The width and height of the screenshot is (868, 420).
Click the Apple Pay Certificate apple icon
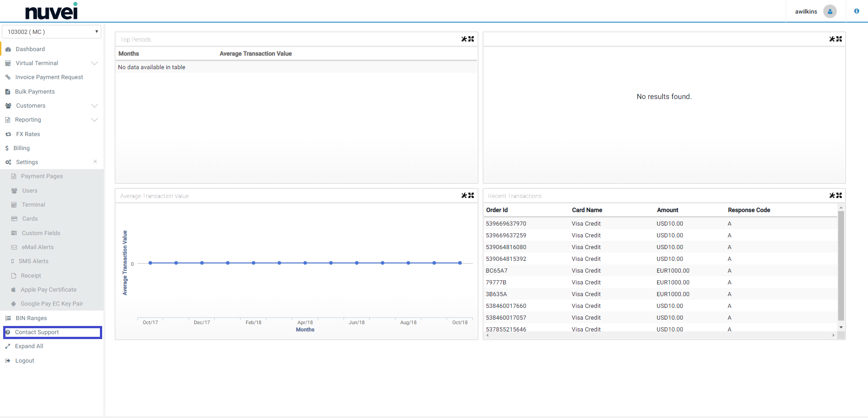point(14,290)
